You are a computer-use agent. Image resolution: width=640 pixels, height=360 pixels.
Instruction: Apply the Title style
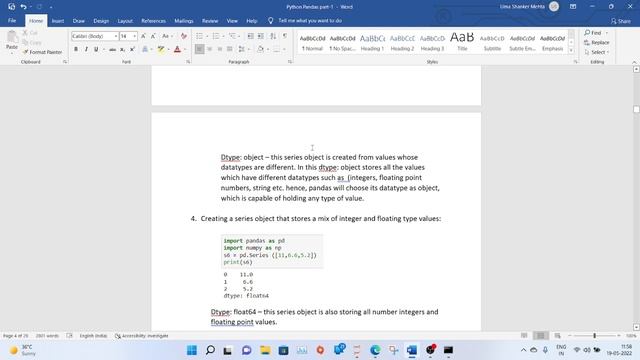(462, 42)
